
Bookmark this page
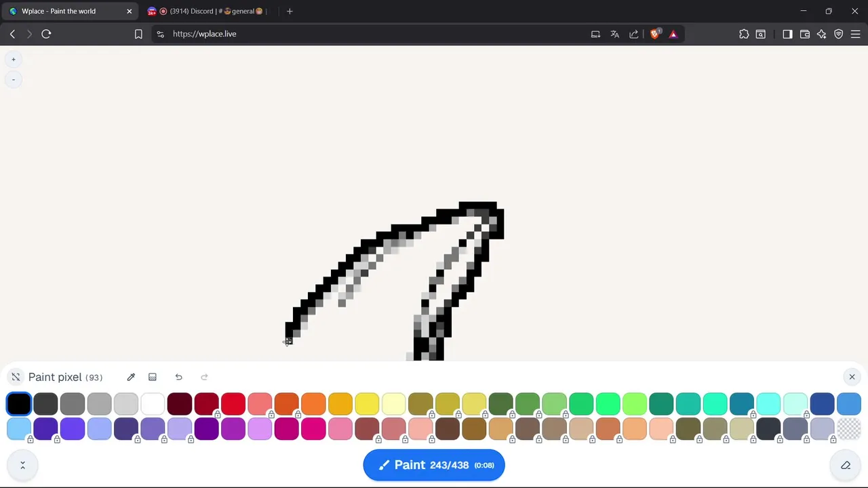[138, 34]
